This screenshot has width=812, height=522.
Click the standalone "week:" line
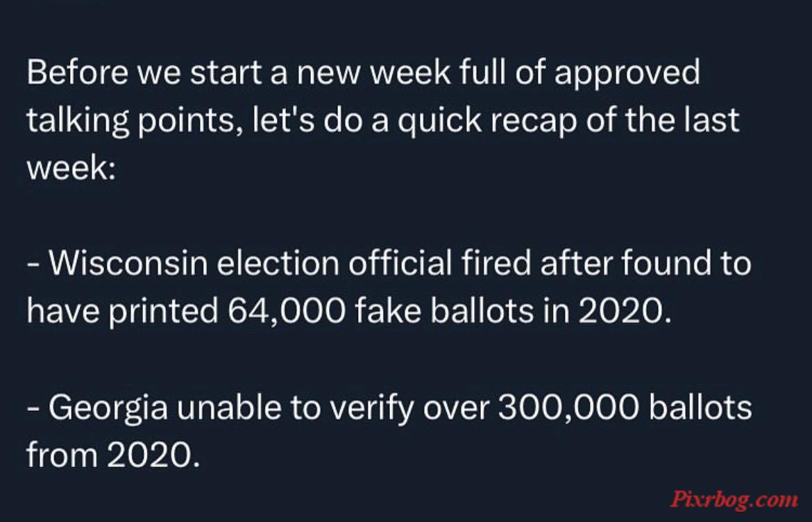71,168
